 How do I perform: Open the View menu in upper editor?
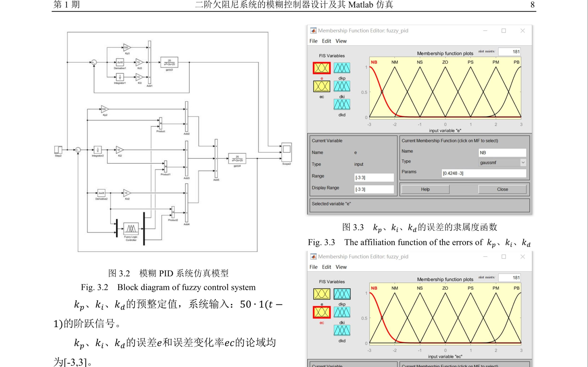pos(341,41)
